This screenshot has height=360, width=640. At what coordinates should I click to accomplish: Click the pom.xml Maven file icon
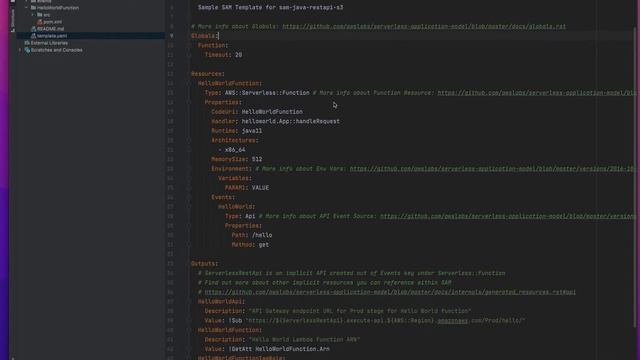[40, 22]
